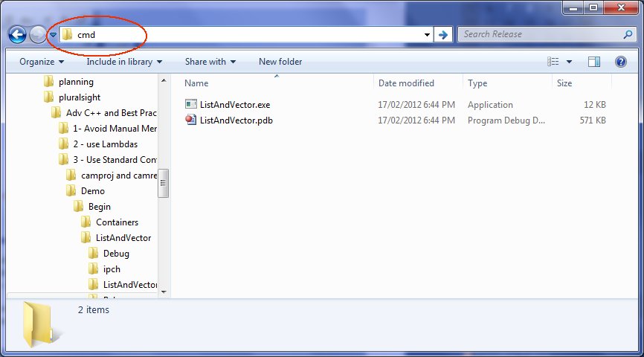This screenshot has height=357, width=644.
Task: Open the Organize menu
Action: [42, 62]
